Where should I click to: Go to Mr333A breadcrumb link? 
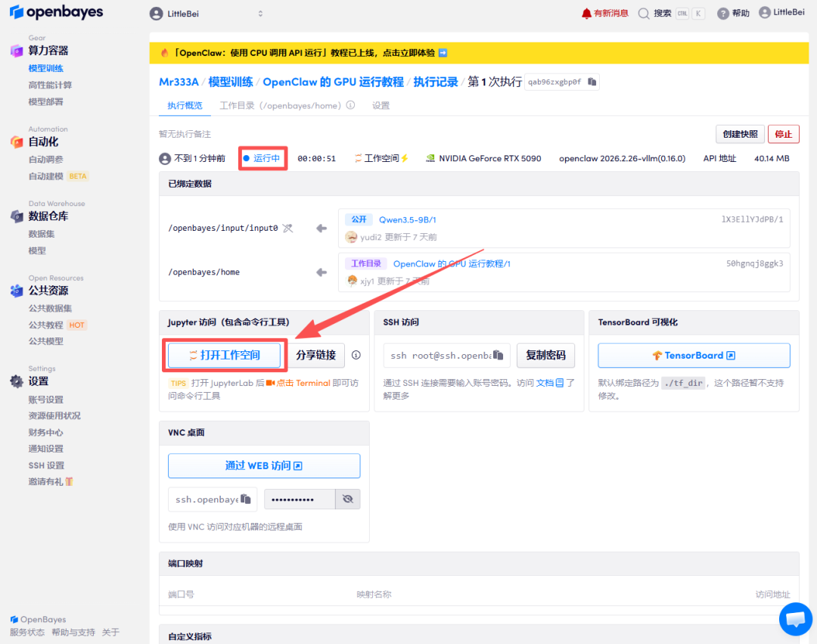pos(179,82)
